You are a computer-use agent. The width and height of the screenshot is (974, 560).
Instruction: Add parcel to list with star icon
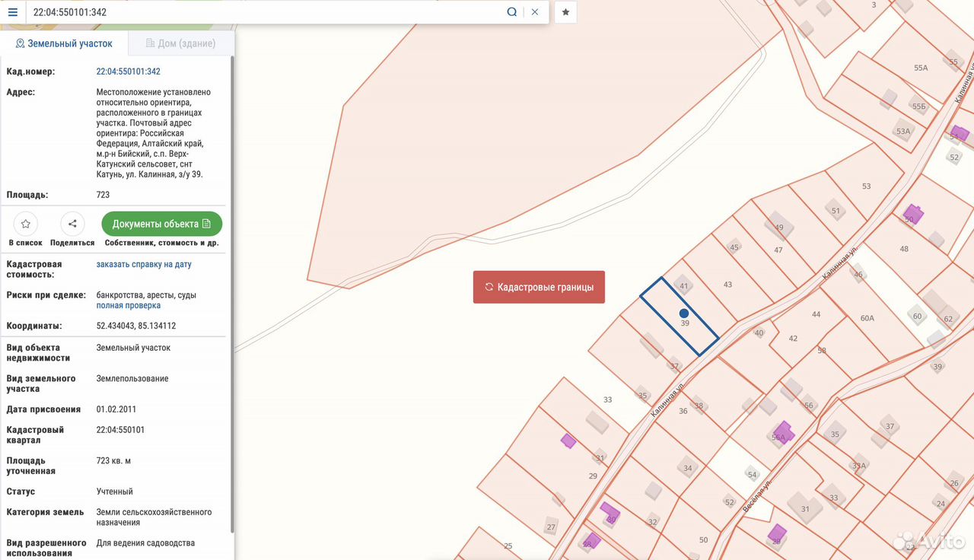(25, 224)
